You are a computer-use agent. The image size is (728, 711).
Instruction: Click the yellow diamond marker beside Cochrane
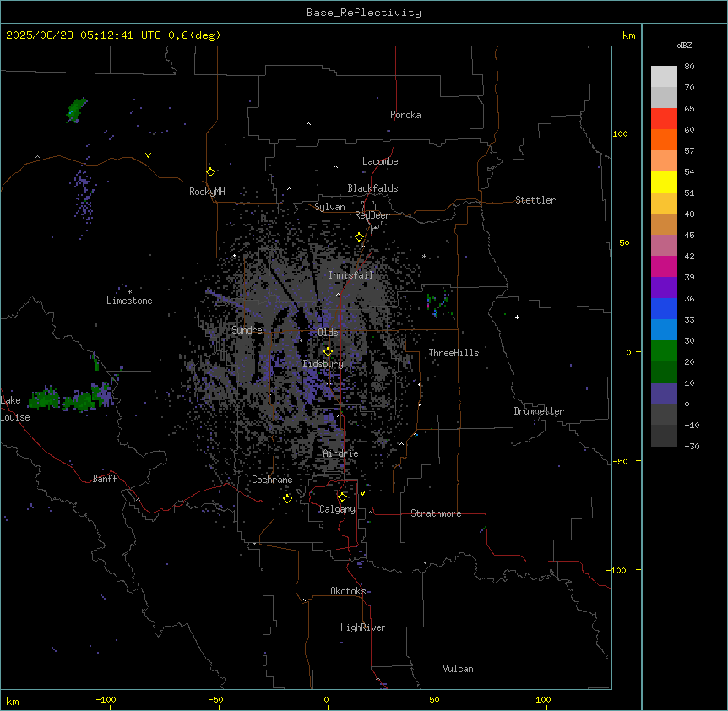[x=288, y=498]
